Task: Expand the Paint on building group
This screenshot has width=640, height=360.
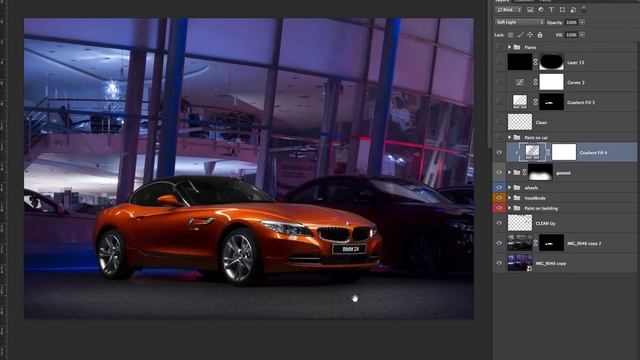Action: (x=509, y=208)
